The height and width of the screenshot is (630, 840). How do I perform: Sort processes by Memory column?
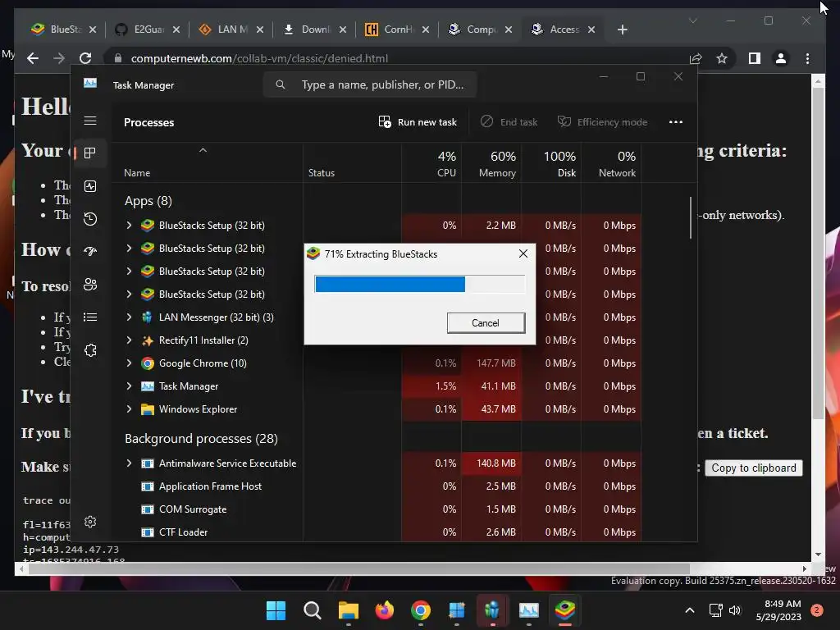[x=491, y=164]
